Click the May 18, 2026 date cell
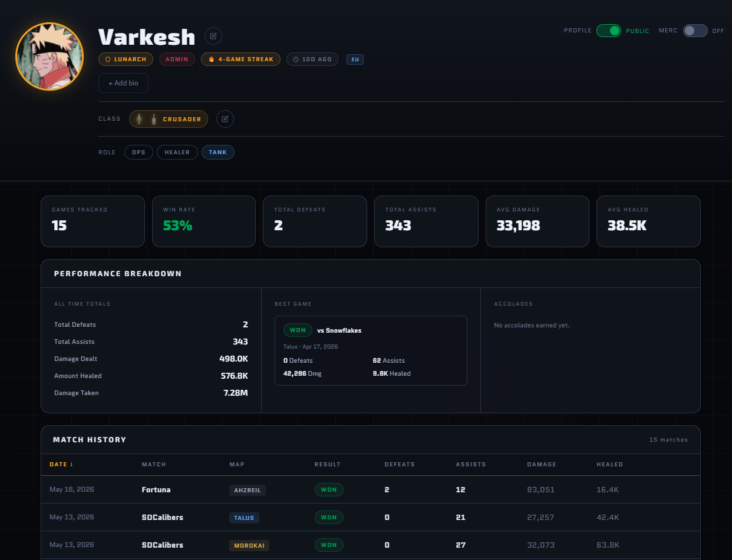The height and width of the screenshot is (560, 732). coord(72,489)
